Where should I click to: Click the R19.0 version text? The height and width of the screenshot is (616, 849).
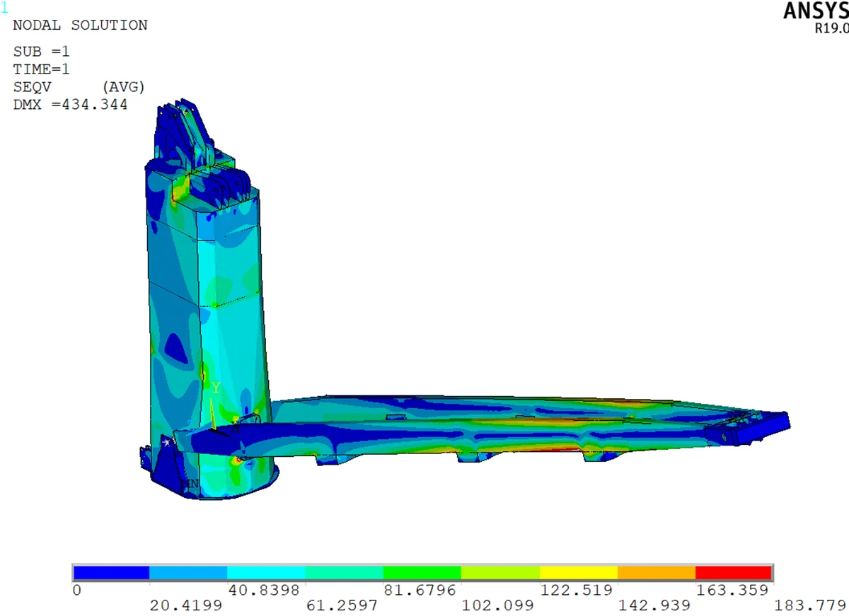[x=832, y=29]
